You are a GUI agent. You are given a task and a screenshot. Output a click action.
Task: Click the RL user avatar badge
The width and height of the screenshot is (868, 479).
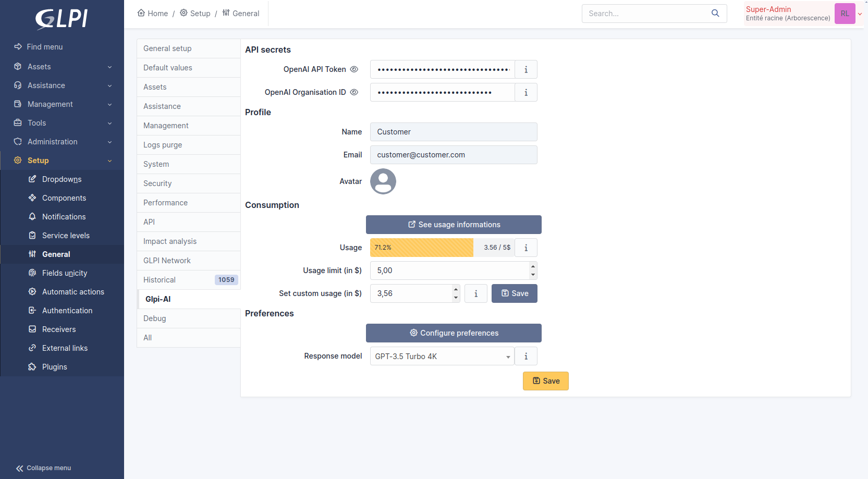[x=845, y=14]
